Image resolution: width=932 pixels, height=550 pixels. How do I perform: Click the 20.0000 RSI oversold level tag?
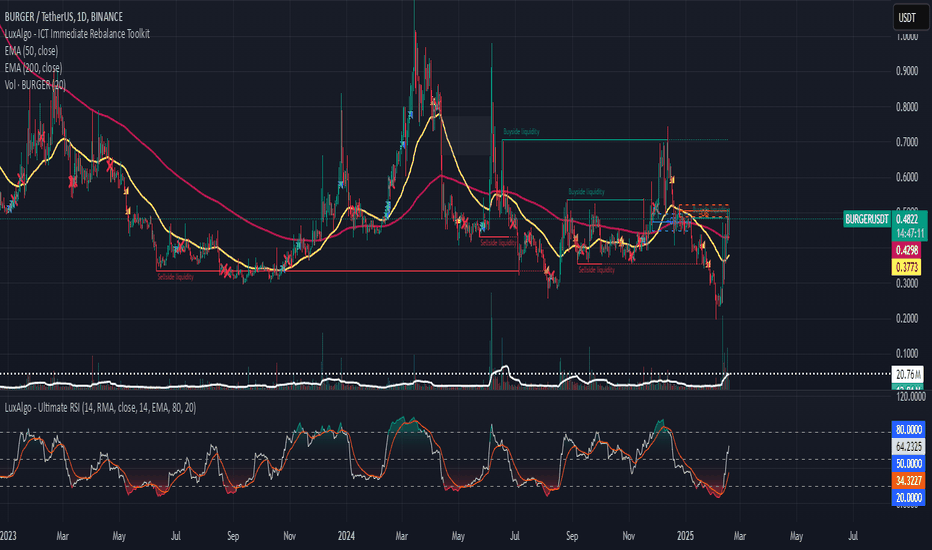(x=909, y=498)
